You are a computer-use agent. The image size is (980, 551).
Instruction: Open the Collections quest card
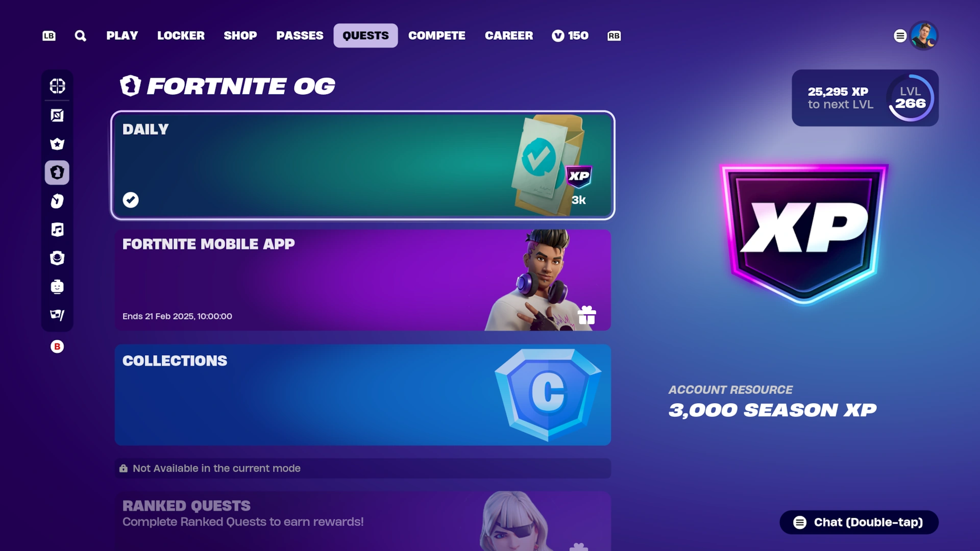click(x=362, y=395)
